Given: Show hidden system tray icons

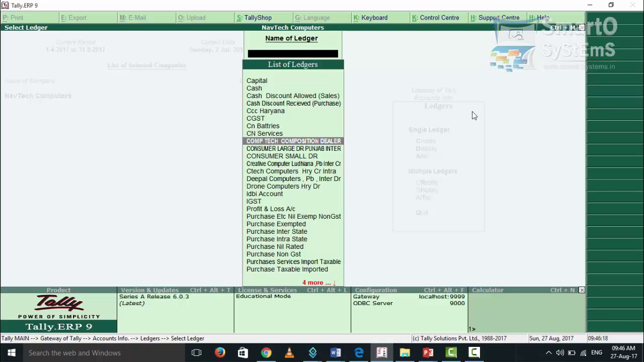Looking at the screenshot, I should [x=548, y=352].
